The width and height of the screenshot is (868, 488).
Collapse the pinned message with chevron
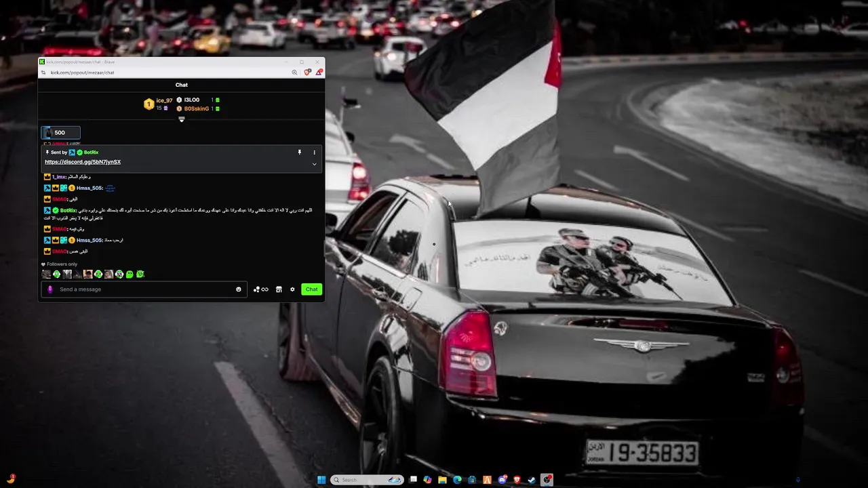tap(314, 164)
